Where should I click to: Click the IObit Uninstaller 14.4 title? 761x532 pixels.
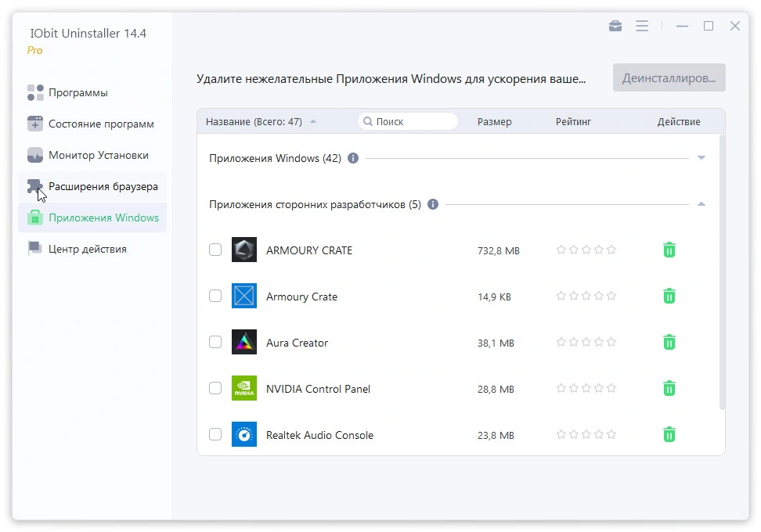88,33
